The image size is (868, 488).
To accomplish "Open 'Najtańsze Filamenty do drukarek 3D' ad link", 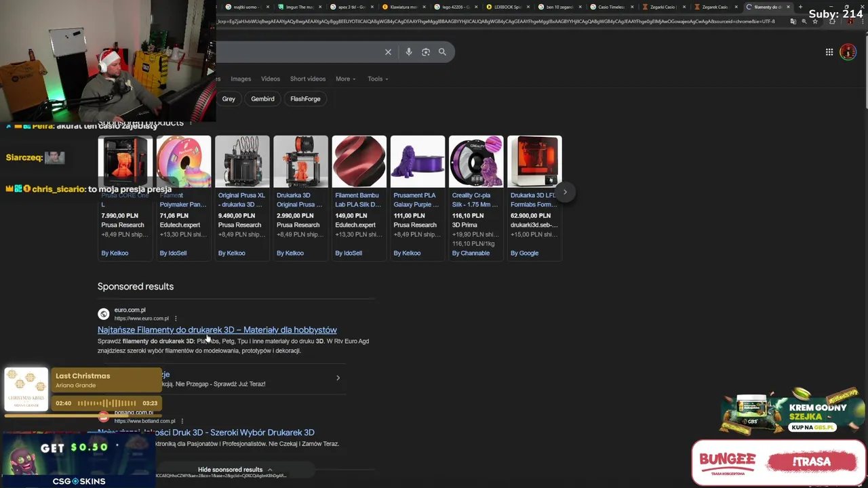I will click(x=217, y=330).
